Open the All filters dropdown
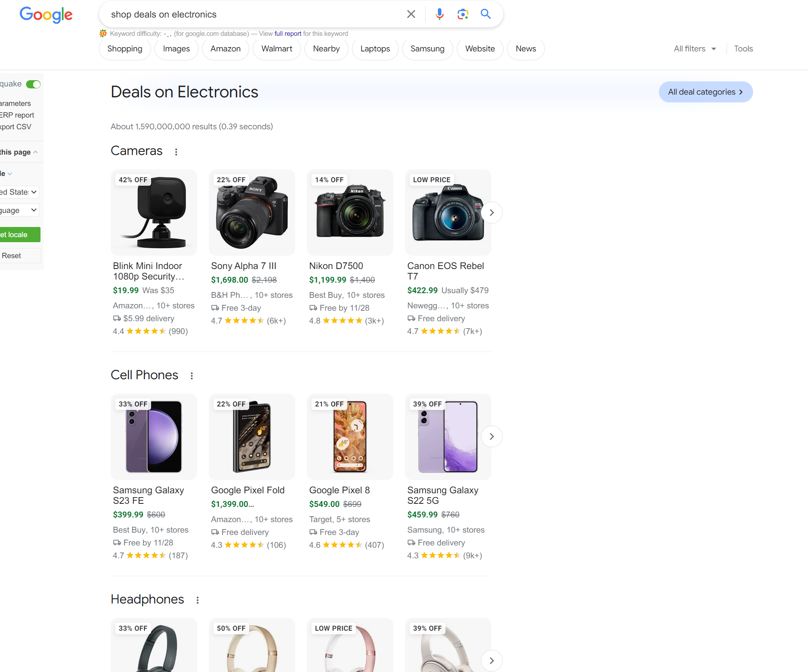Viewport: 808px width, 672px height. coord(695,49)
